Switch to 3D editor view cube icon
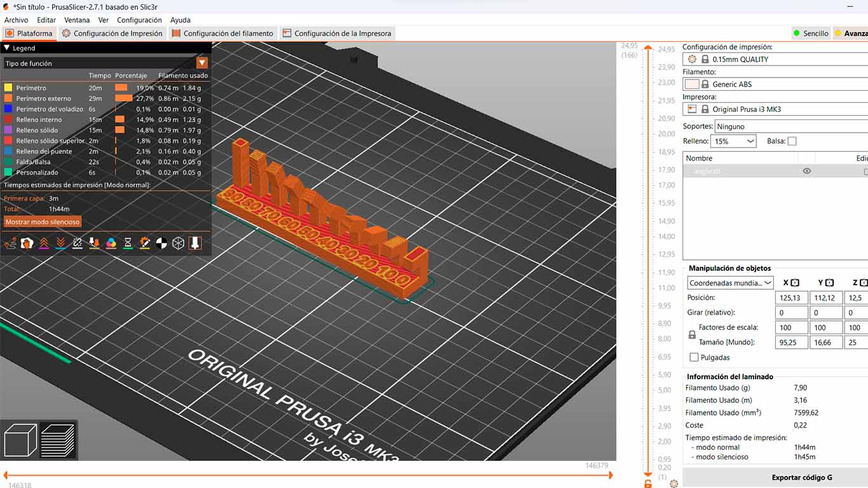Image resolution: width=868 pixels, height=488 pixels. click(20, 440)
